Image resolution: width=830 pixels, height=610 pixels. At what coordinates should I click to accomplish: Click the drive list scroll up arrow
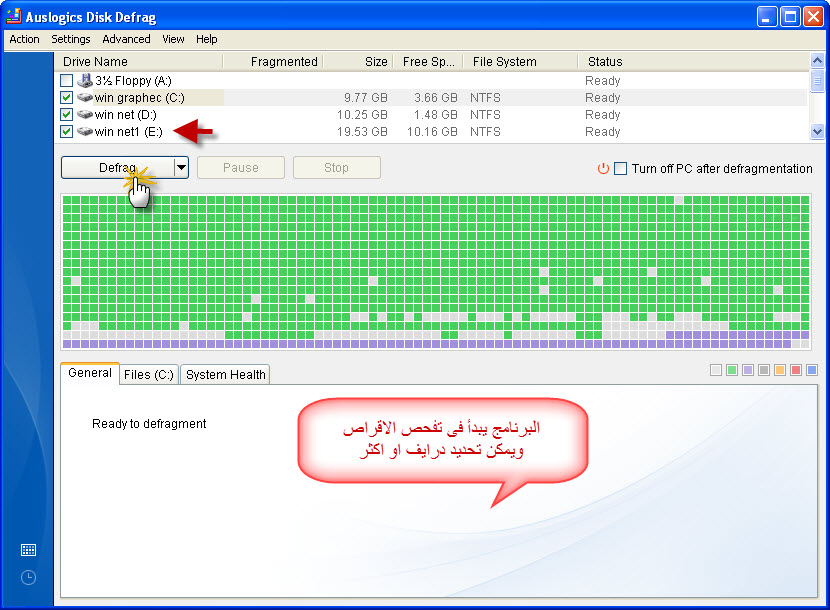pos(817,60)
